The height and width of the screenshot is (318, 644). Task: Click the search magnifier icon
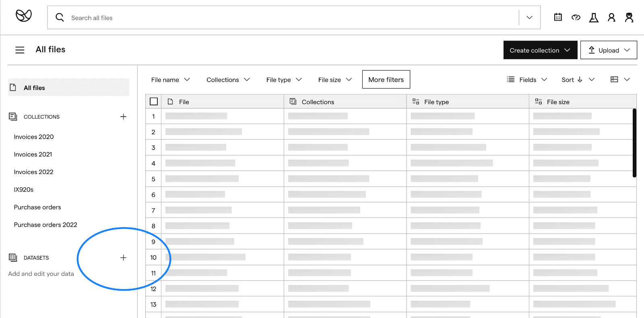(60, 17)
